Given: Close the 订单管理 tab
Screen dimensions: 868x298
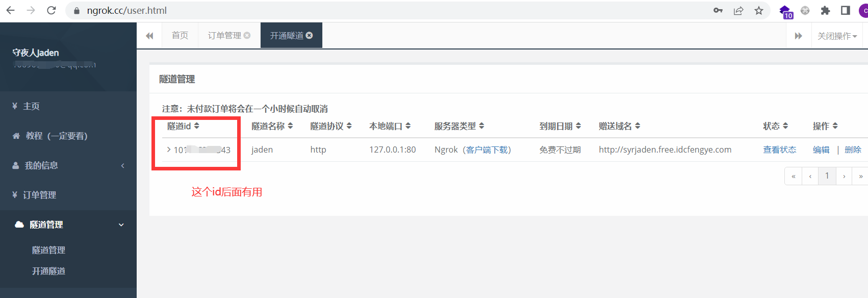Looking at the screenshot, I should tap(247, 35).
